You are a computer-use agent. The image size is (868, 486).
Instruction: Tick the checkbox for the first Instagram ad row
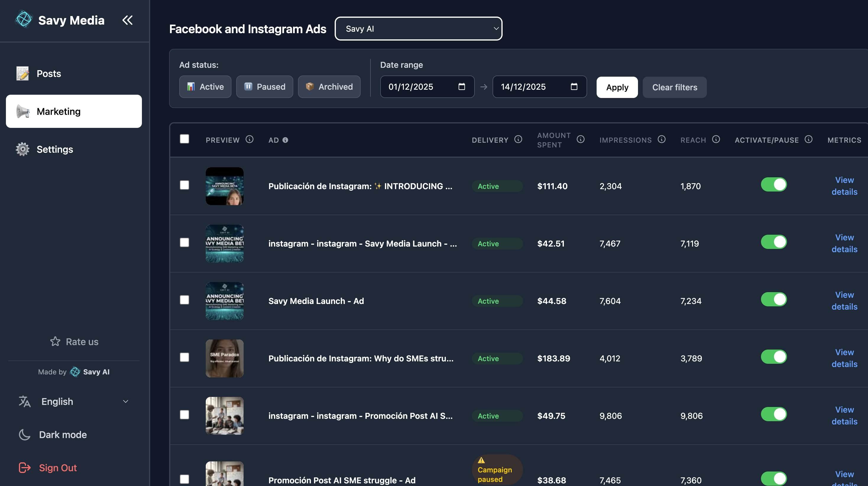[x=185, y=185]
